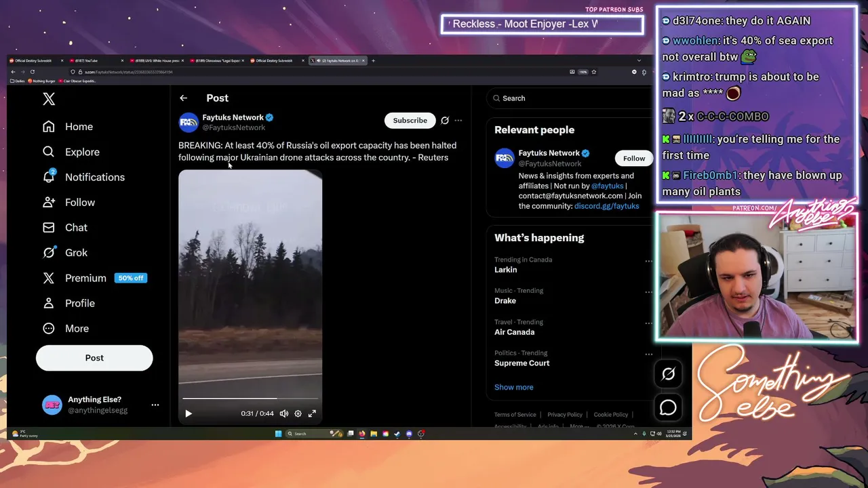Open Firefox from the taskbar

362,434
